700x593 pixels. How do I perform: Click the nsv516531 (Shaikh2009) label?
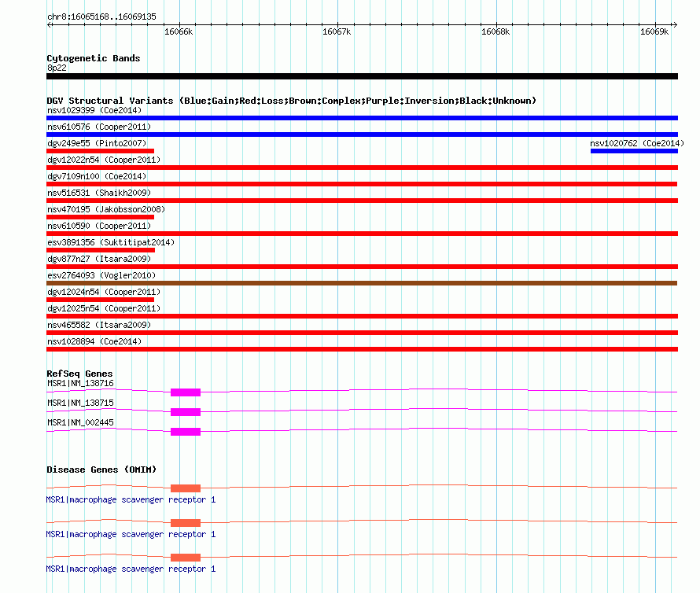(99, 193)
